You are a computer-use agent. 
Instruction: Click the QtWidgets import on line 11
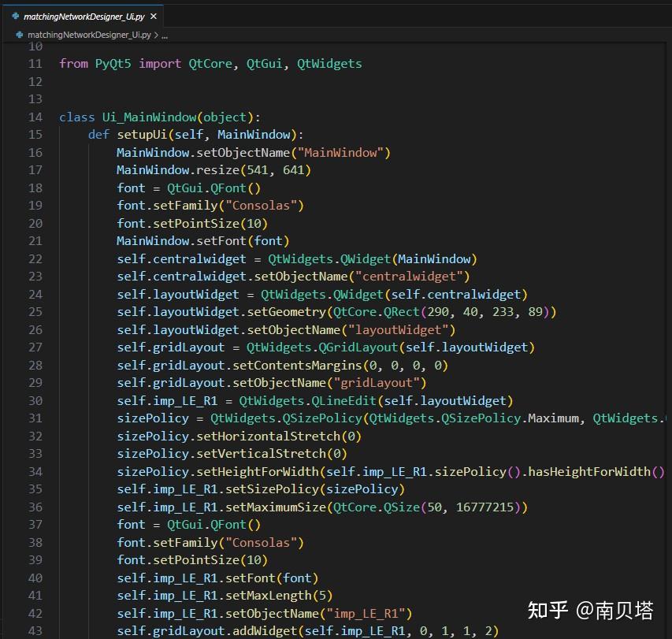[x=329, y=63]
